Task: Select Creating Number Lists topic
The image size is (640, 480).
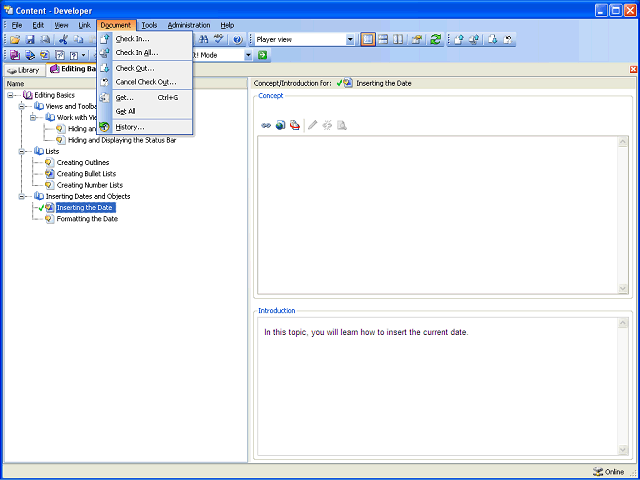Action: (x=89, y=185)
